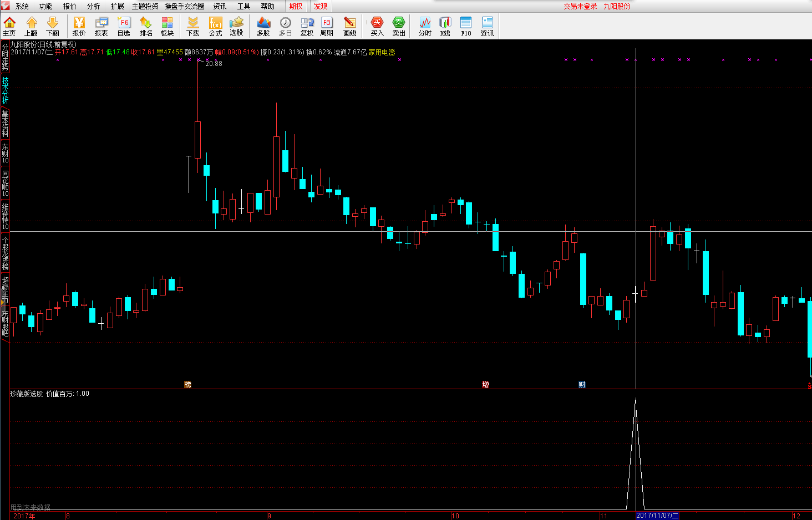Click the 上翻 page-up arrow icon
812x520 pixels.
click(x=31, y=26)
